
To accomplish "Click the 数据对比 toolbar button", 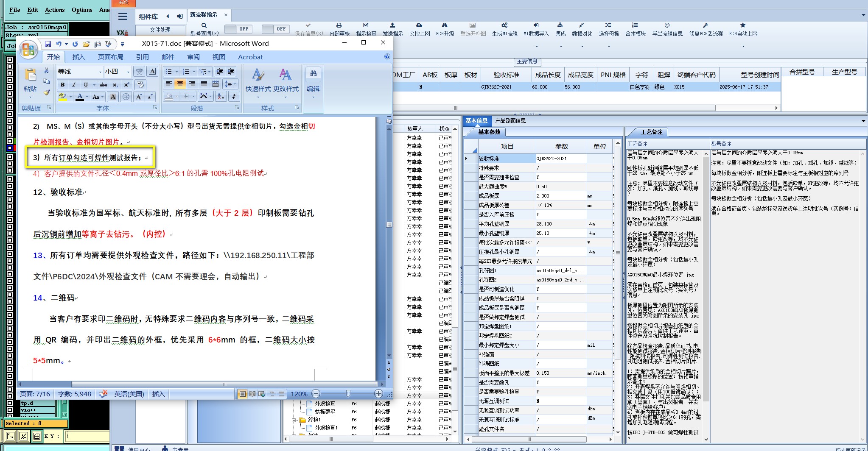I will [x=582, y=29].
